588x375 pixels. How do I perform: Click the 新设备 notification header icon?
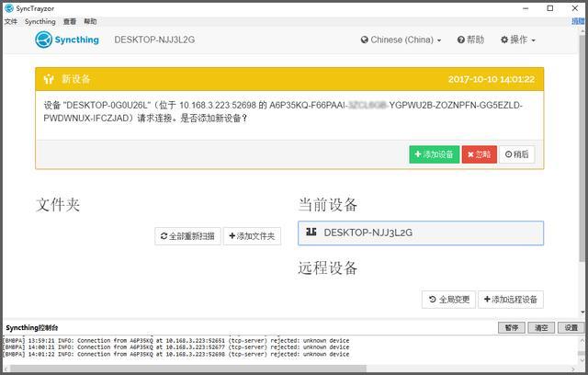click(49, 79)
